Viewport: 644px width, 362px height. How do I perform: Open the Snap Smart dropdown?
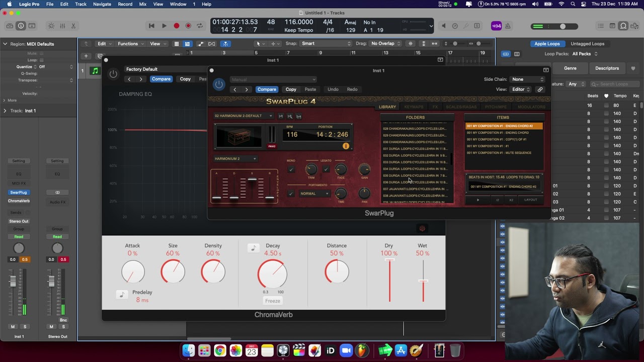click(x=326, y=44)
